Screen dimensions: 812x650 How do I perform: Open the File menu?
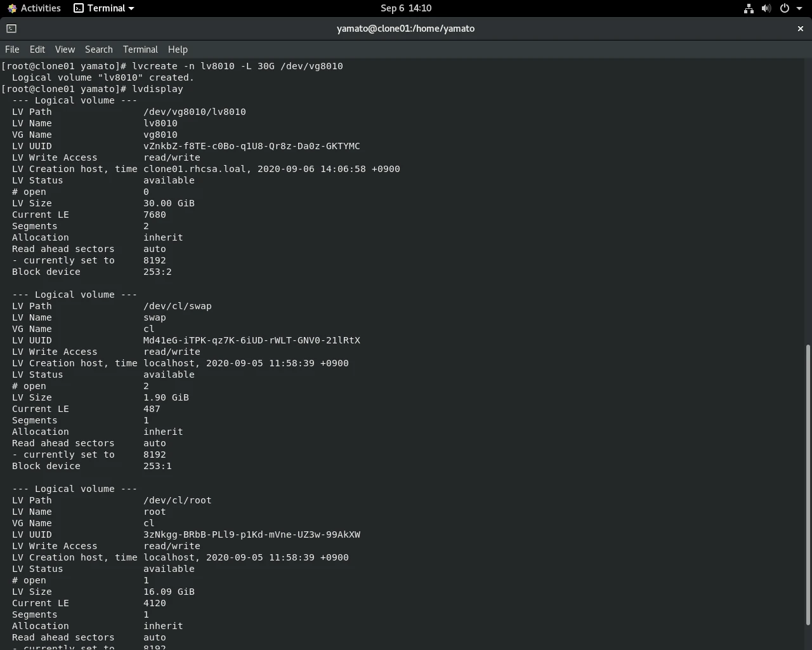12,50
